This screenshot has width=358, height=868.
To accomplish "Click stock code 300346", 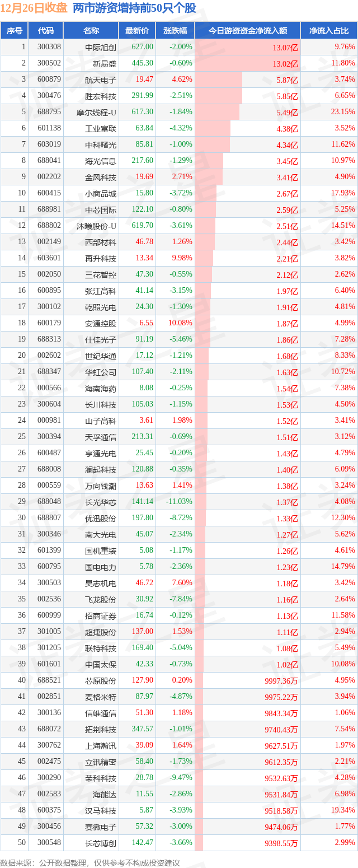I will click(49, 534).
